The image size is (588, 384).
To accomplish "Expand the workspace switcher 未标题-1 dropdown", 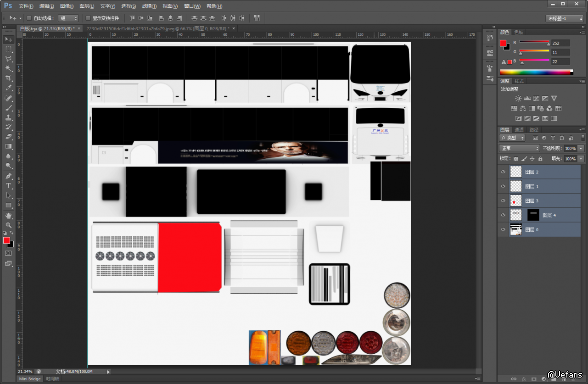I will point(564,18).
